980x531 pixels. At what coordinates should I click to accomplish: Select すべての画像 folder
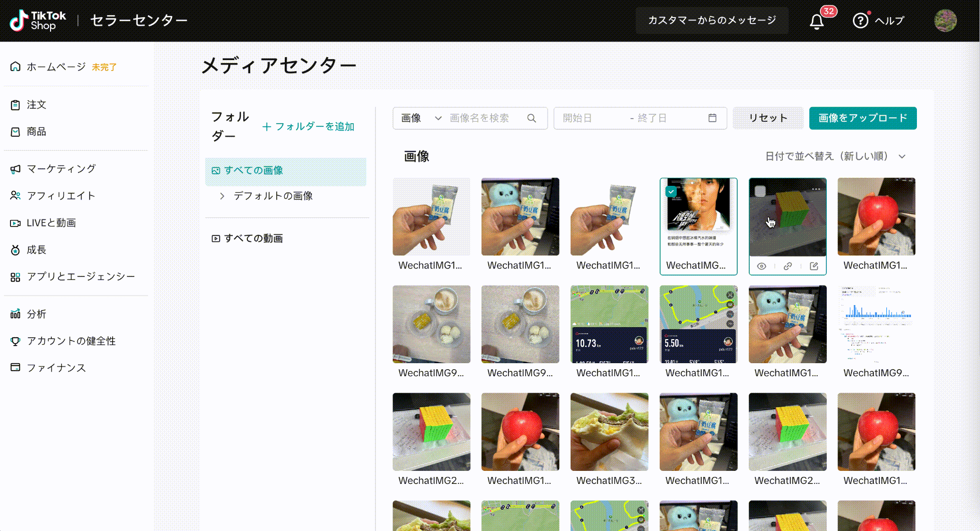(286, 171)
